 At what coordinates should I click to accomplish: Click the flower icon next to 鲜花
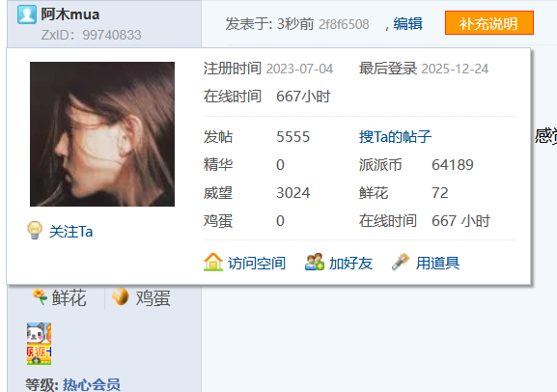(40, 297)
